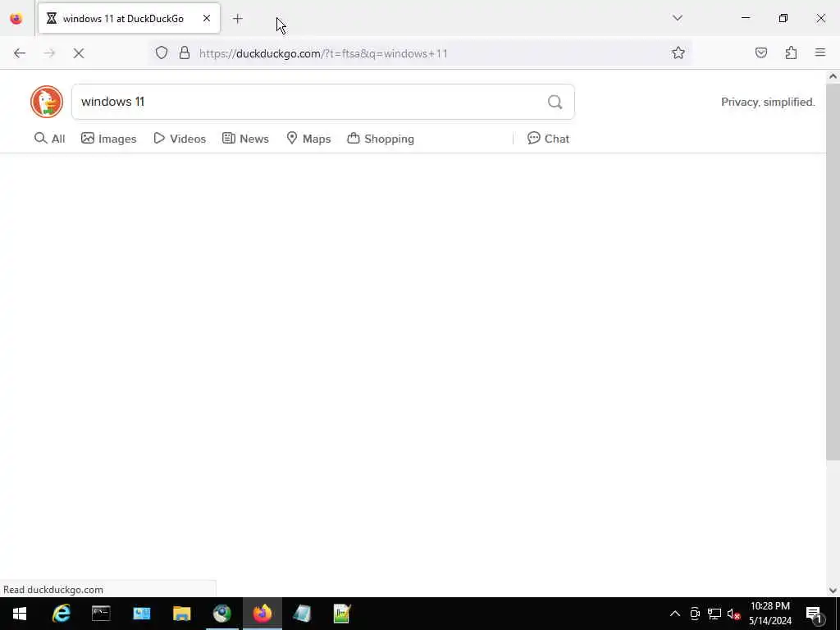This screenshot has width=840, height=630.
Task: Open the blue window taskbar app
Action: click(141, 614)
